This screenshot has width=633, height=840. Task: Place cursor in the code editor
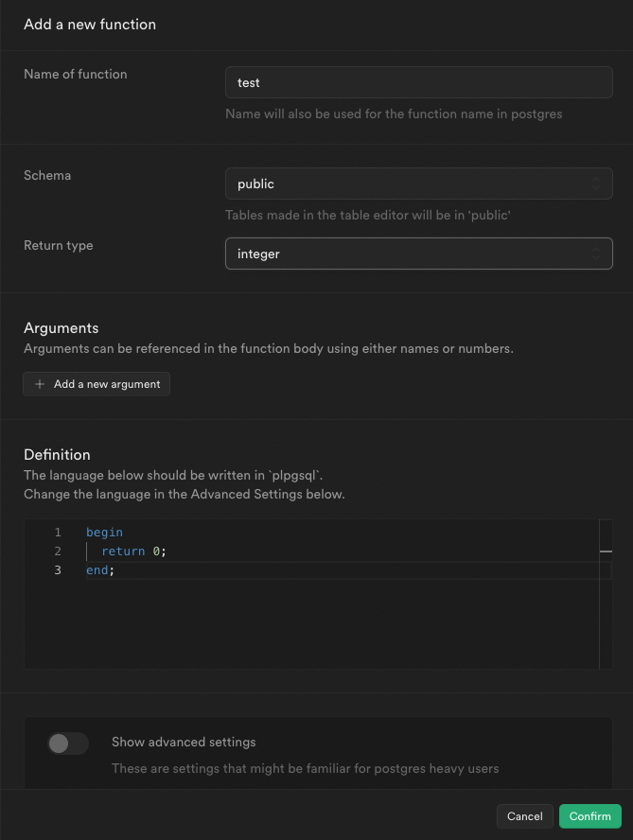(x=284, y=615)
